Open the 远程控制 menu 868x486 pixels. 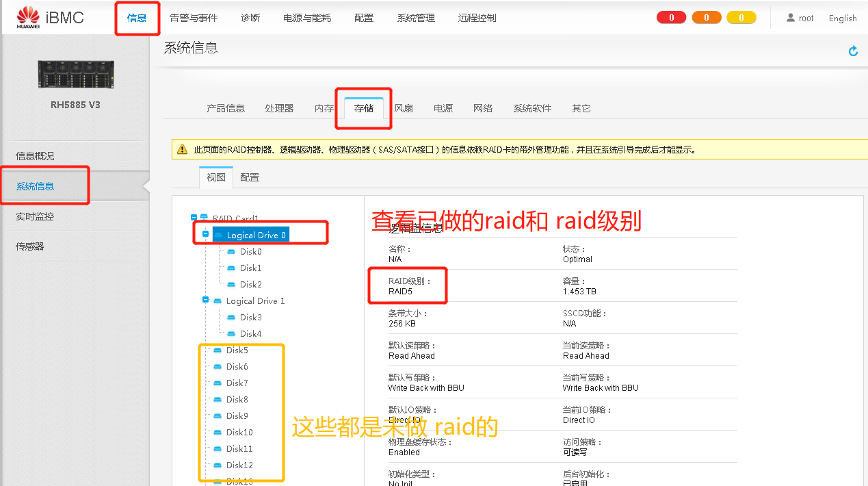pos(477,18)
